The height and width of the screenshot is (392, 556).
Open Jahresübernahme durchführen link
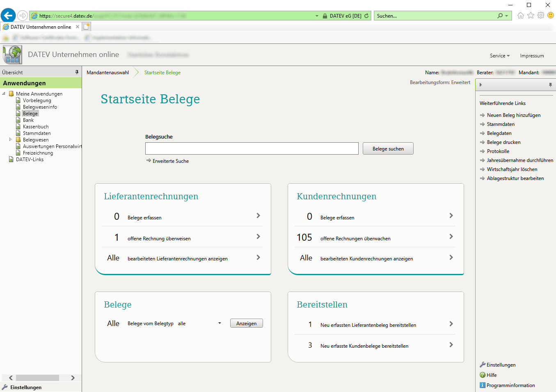coord(520,160)
